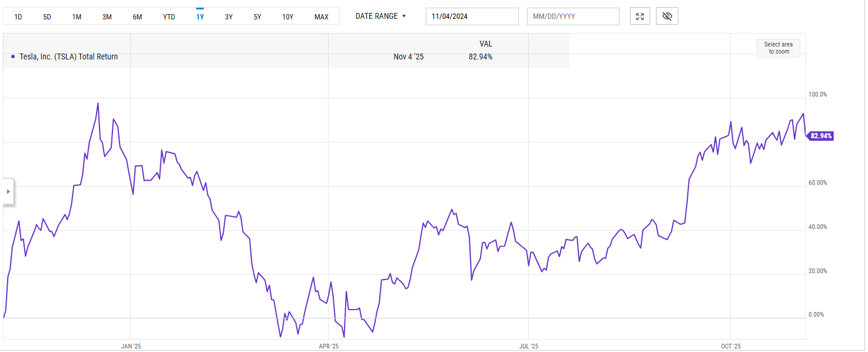Click the 82.94% value flag on chart

pos(821,136)
